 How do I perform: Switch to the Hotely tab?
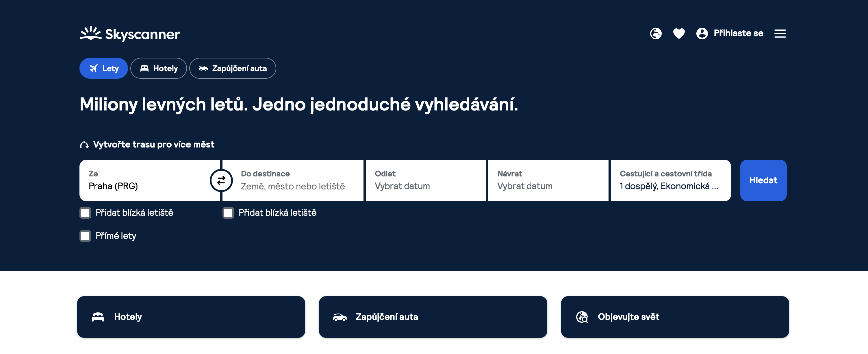pos(158,68)
